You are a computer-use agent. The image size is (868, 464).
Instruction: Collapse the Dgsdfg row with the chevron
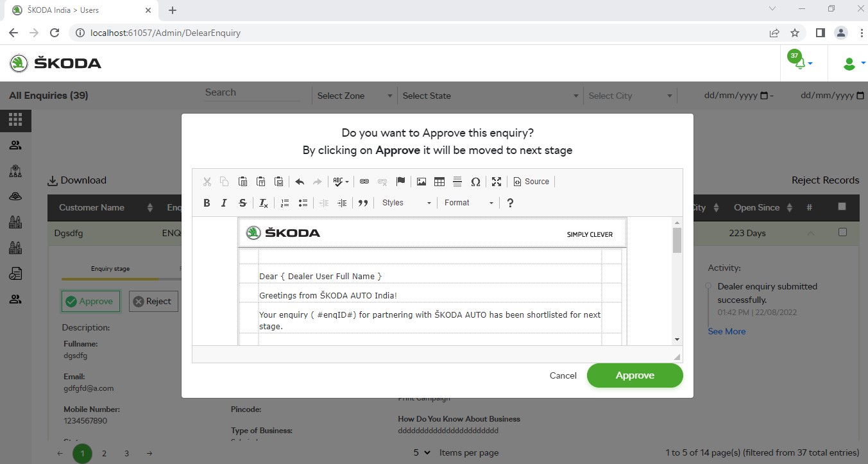point(810,233)
